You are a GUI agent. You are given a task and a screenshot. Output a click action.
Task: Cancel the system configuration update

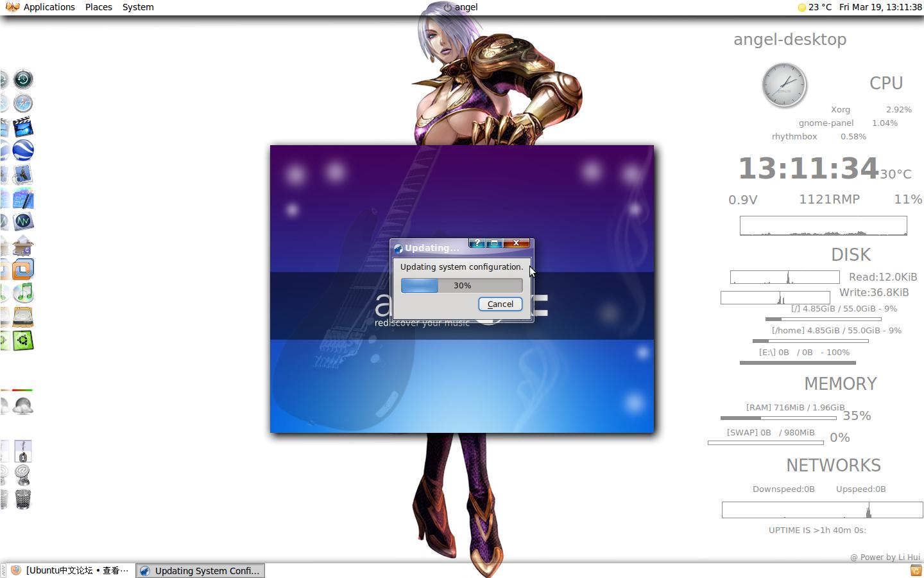(x=501, y=304)
